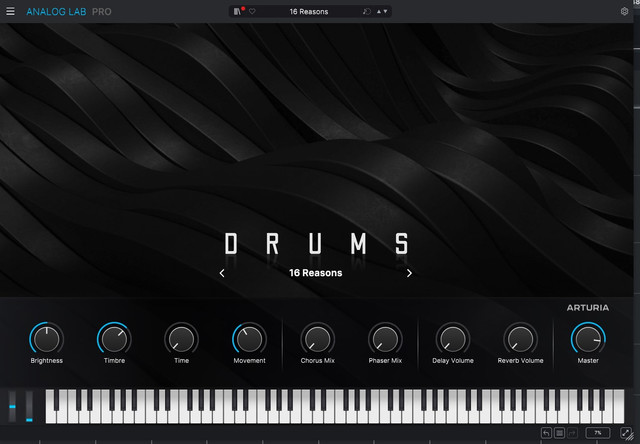This screenshot has width=640, height=444.
Task: Click the Phaser Mix knob
Action: [385, 338]
